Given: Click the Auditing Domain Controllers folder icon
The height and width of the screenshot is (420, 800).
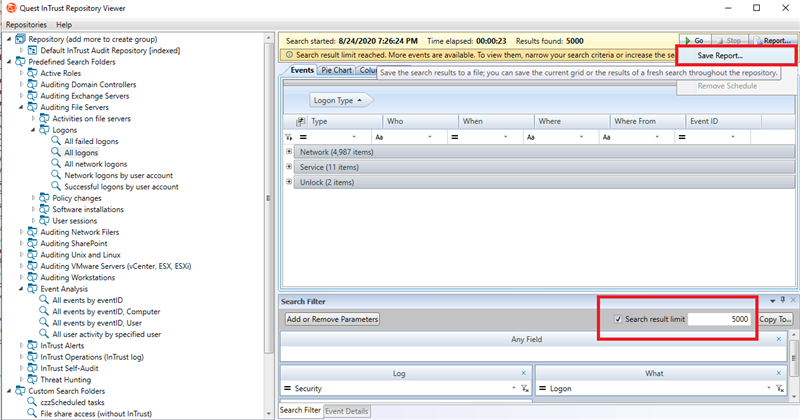Looking at the screenshot, I should tap(32, 84).
